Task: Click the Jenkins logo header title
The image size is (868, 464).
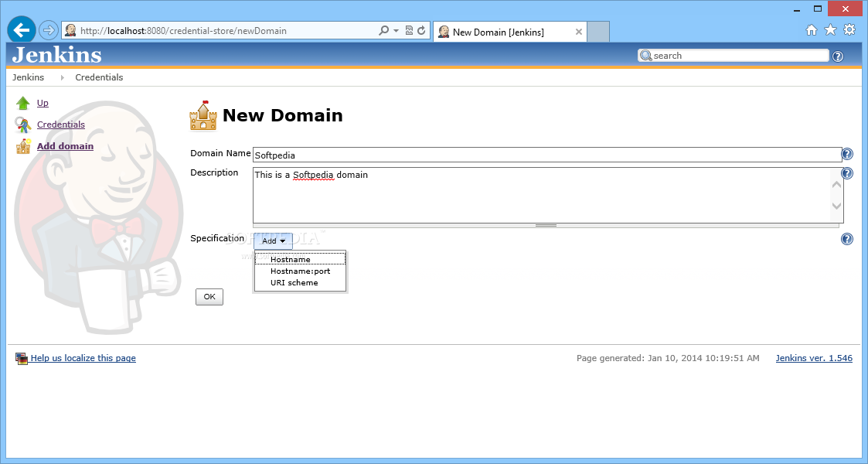Action: [x=57, y=55]
